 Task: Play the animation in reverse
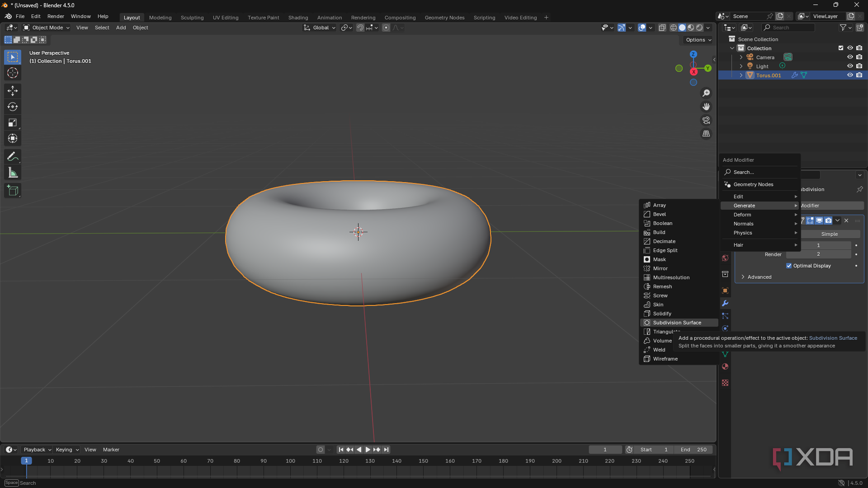(359, 450)
